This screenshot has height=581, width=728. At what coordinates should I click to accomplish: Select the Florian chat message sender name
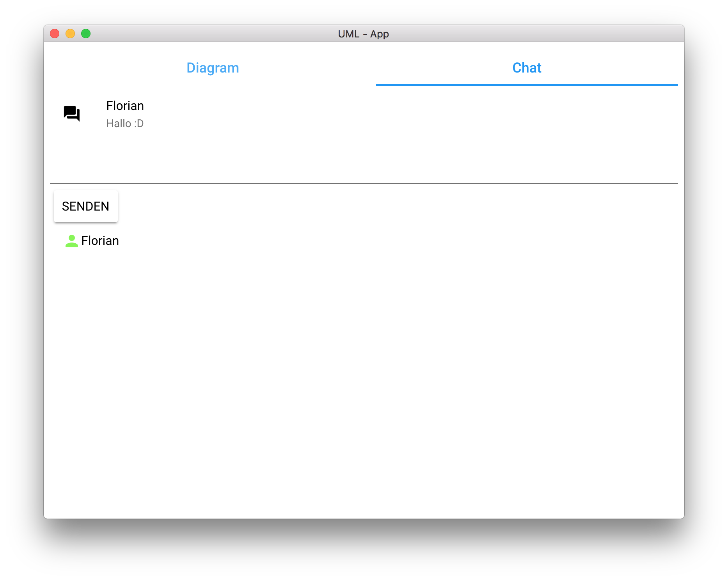[x=125, y=106]
